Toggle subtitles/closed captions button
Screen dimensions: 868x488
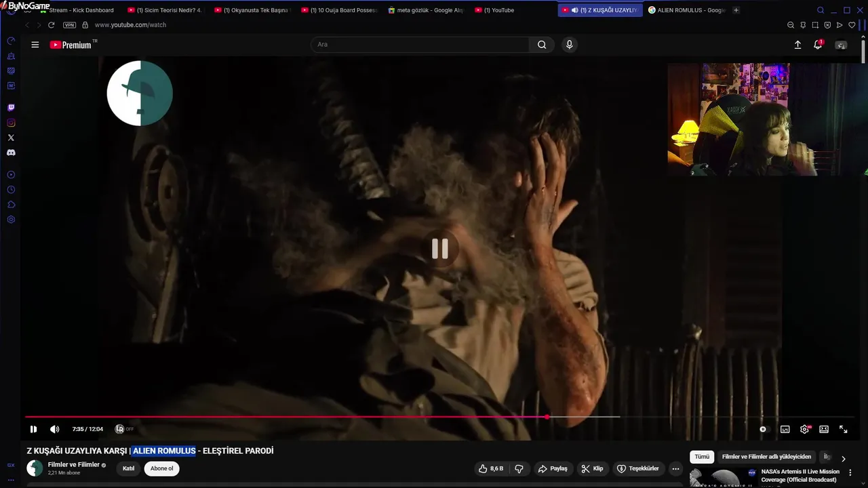pyautogui.click(x=785, y=429)
